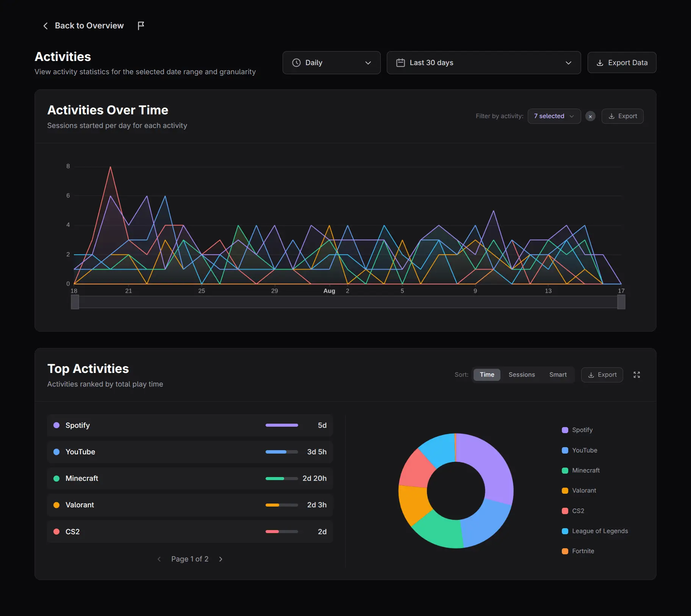Expand Top Activities to fullscreen
This screenshot has height=616, width=691.
point(636,374)
